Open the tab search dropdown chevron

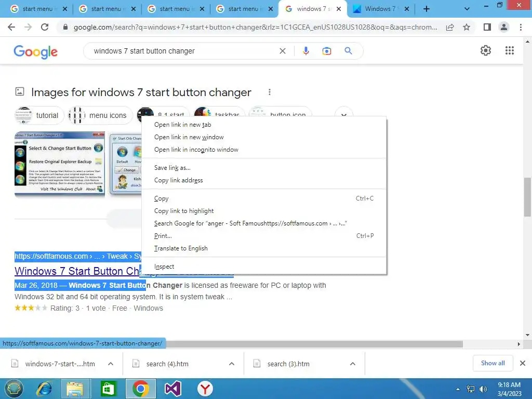coord(467,9)
